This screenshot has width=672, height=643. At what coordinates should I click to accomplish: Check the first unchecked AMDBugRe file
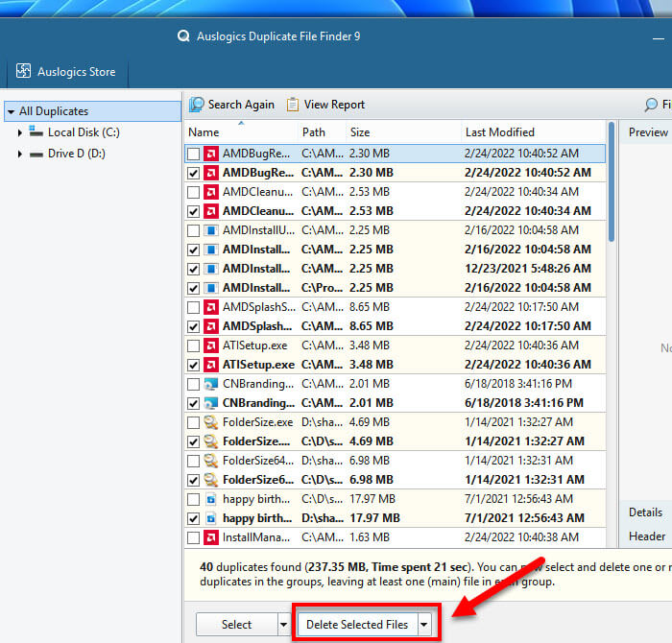193,154
